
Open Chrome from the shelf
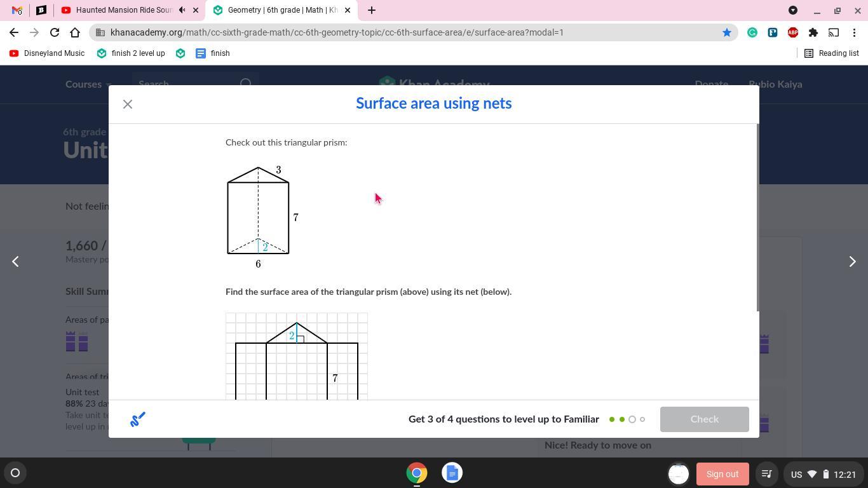tap(417, 473)
